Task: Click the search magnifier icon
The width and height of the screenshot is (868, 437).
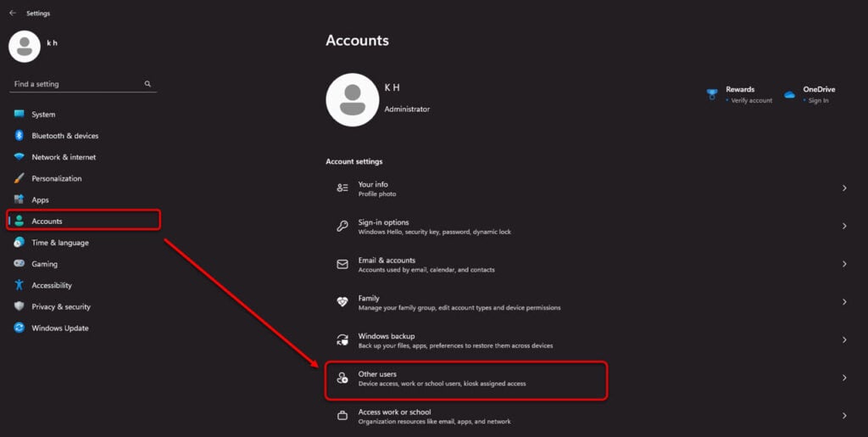Action: 147,84
